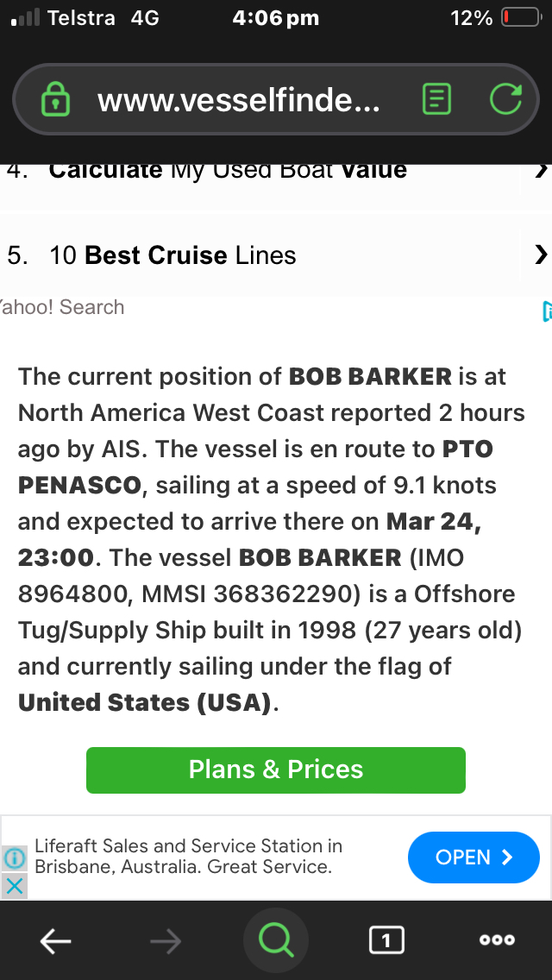Open the "10 Best Cruise Lines" link
This screenshot has height=980, width=552.
[190, 255]
